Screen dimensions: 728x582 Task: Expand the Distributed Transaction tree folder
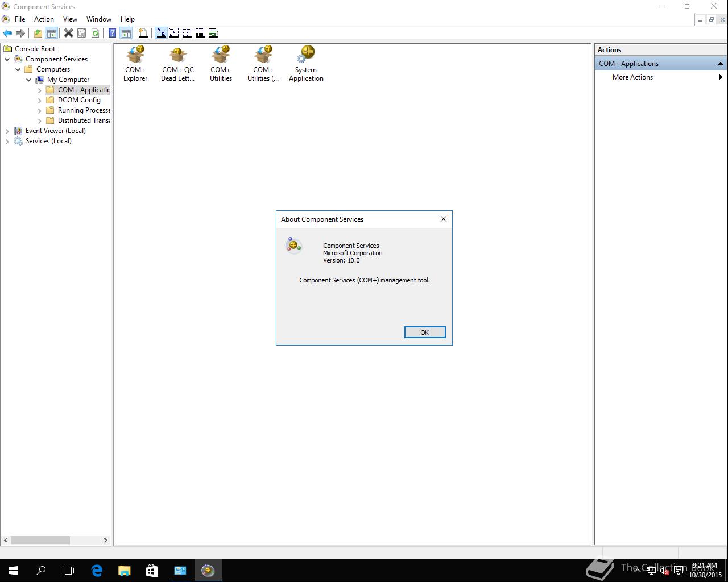point(40,120)
